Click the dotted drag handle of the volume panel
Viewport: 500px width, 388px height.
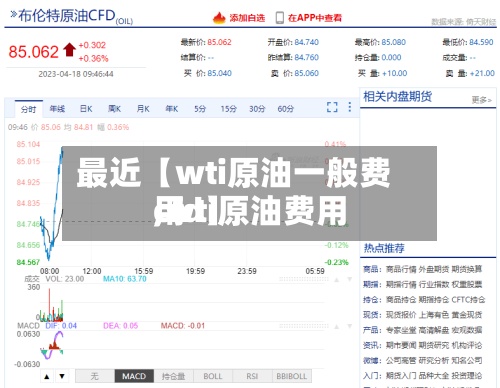click(x=304, y=279)
